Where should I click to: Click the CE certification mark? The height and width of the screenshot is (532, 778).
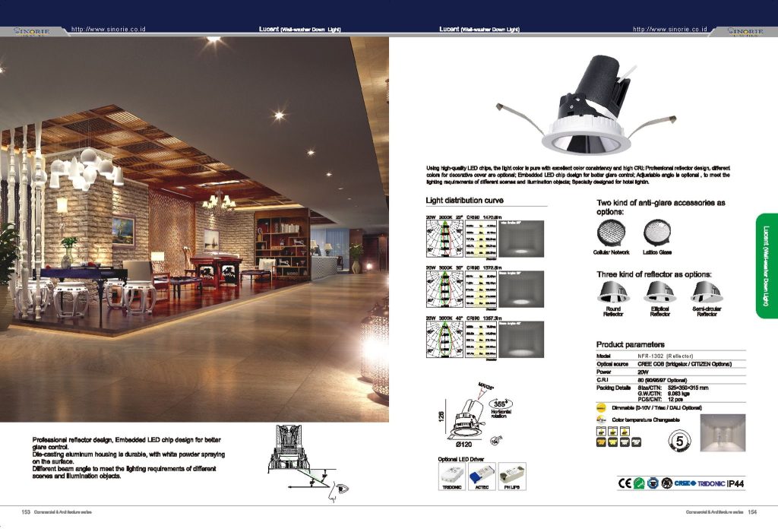pos(625,482)
